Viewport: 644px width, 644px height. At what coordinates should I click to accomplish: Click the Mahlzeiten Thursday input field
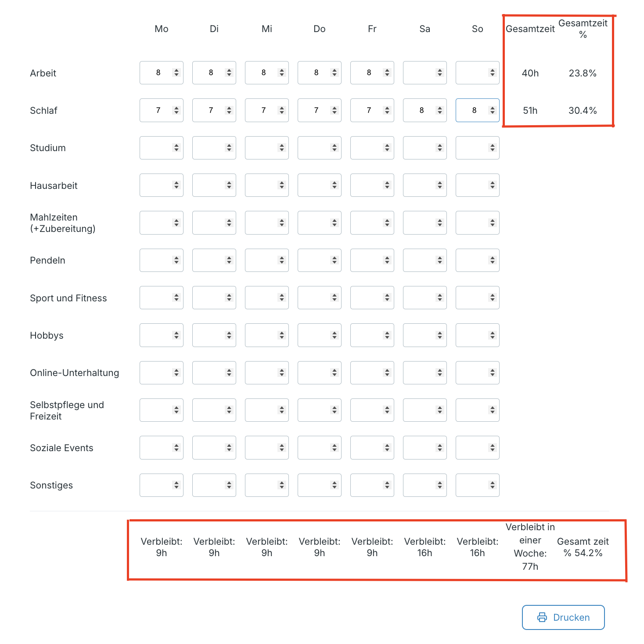pos(319,223)
